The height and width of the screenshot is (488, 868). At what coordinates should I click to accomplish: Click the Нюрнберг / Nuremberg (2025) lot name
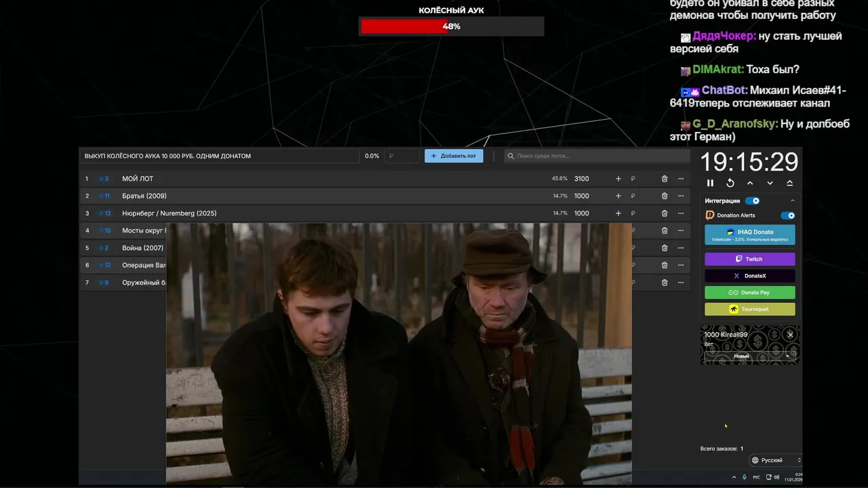(x=170, y=213)
